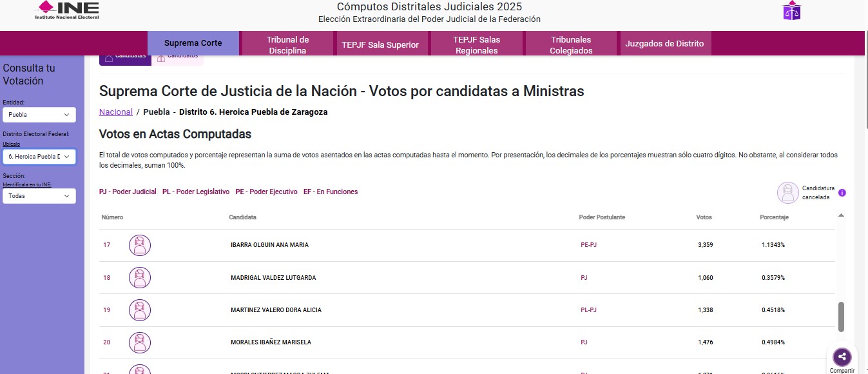Click the Ubícalo link under Distrito
868x374 pixels.
click(x=12, y=144)
